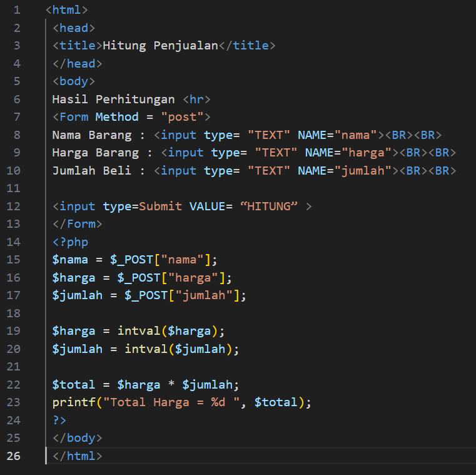
Task: Click the “HITUNG” submit value text
Action: tap(269, 206)
